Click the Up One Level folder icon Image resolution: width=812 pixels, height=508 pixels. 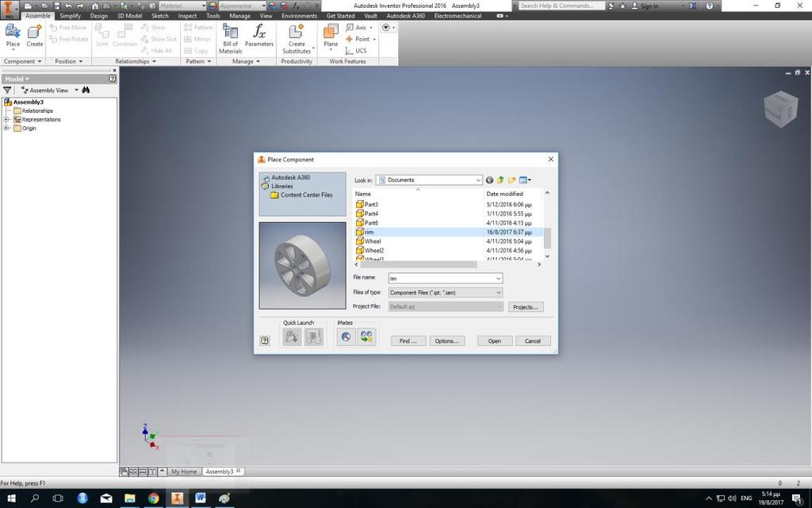click(500, 180)
